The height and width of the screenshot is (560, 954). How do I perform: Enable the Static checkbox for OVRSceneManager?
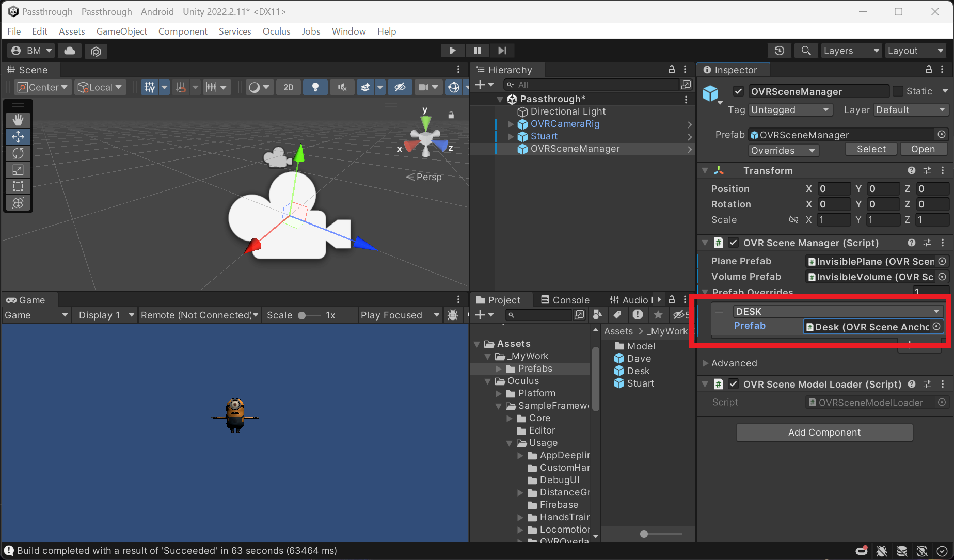(x=897, y=91)
